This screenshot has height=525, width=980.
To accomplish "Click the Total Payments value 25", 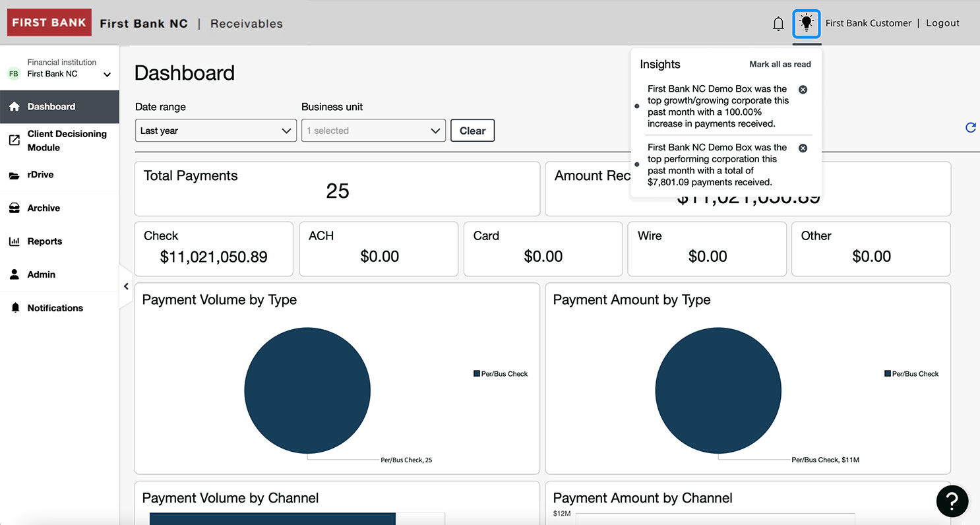I will (x=338, y=191).
